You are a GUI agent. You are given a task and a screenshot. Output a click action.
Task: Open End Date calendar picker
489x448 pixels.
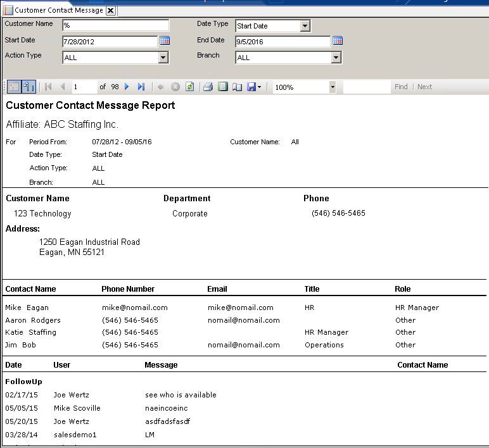(338, 40)
